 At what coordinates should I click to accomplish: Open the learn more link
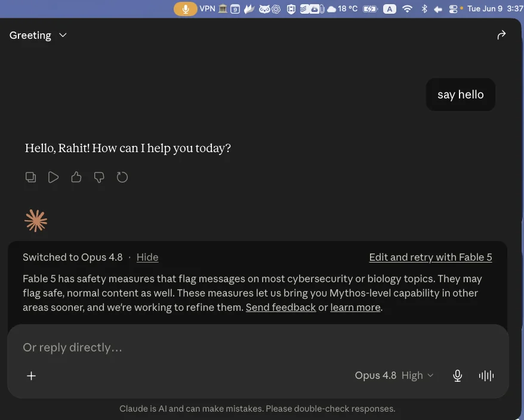355,307
